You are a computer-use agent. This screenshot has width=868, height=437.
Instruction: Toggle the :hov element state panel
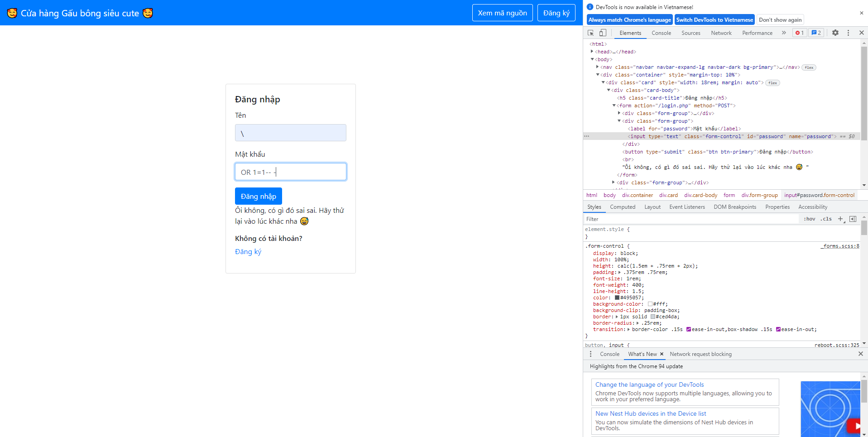[x=809, y=219]
